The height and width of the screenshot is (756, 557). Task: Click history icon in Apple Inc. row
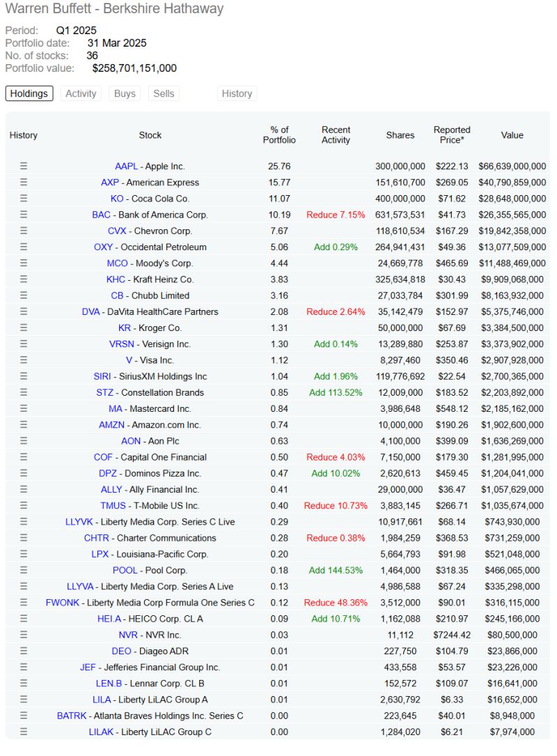click(x=24, y=166)
